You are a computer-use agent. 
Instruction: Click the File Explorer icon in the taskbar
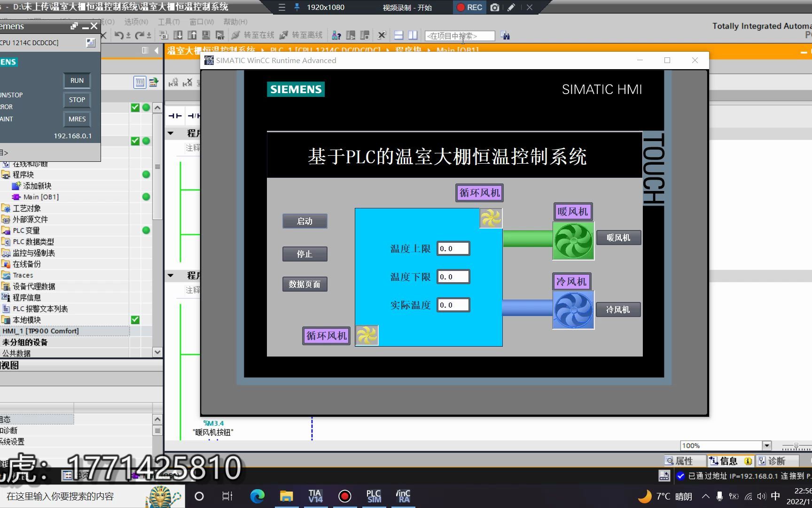click(x=286, y=496)
